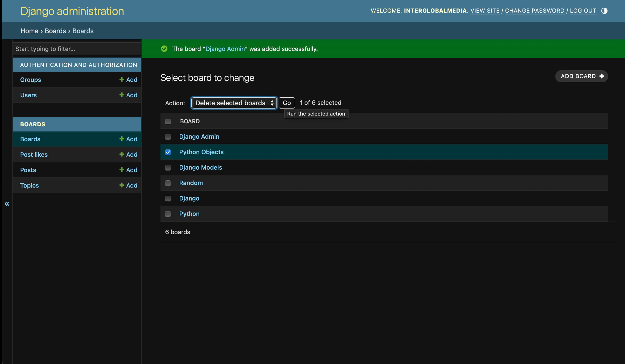Click Home in the breadcrumb
The height and width of the screenshot is (364, 625).
point(29,31)
